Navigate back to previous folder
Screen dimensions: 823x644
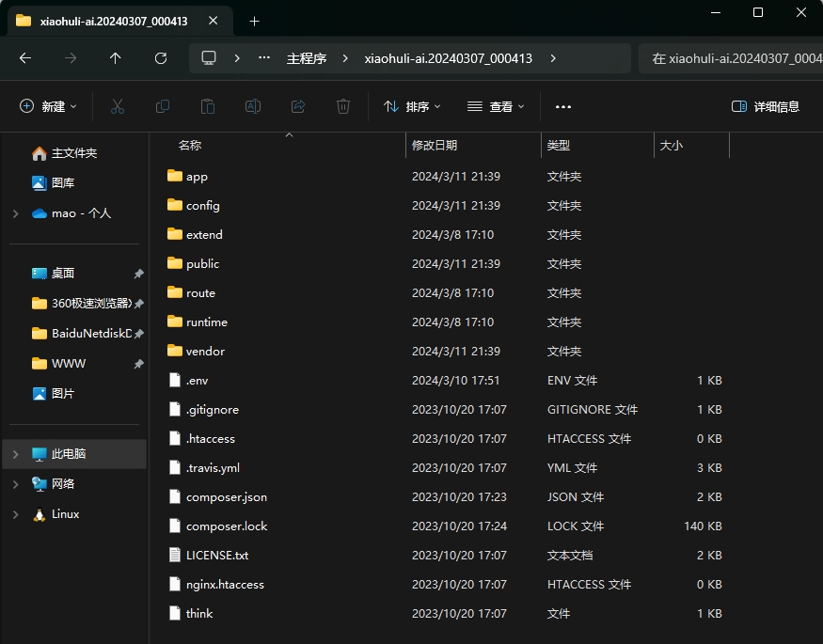tap(25, 58)
